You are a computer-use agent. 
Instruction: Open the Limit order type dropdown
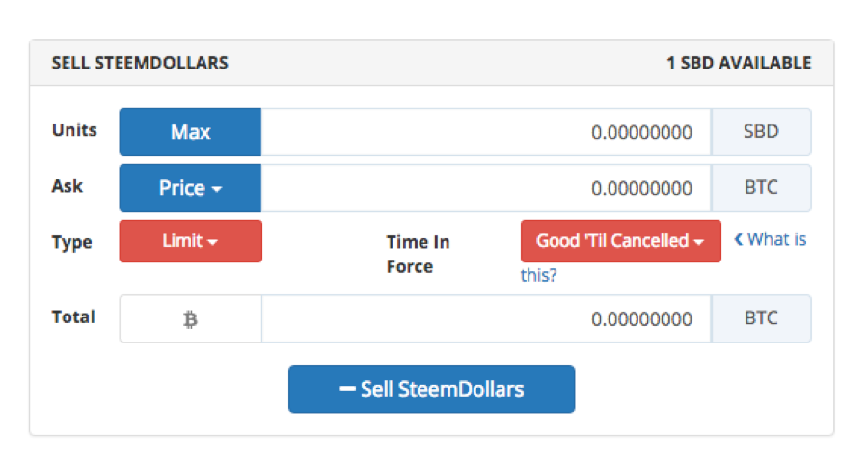pos(190,241)
